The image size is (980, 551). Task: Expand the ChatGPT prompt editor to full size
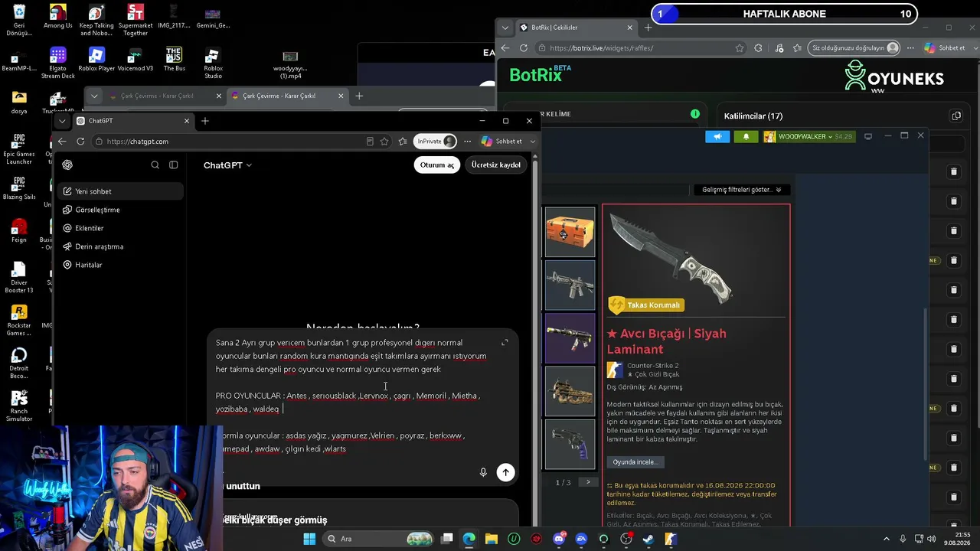tap(505, 342)
